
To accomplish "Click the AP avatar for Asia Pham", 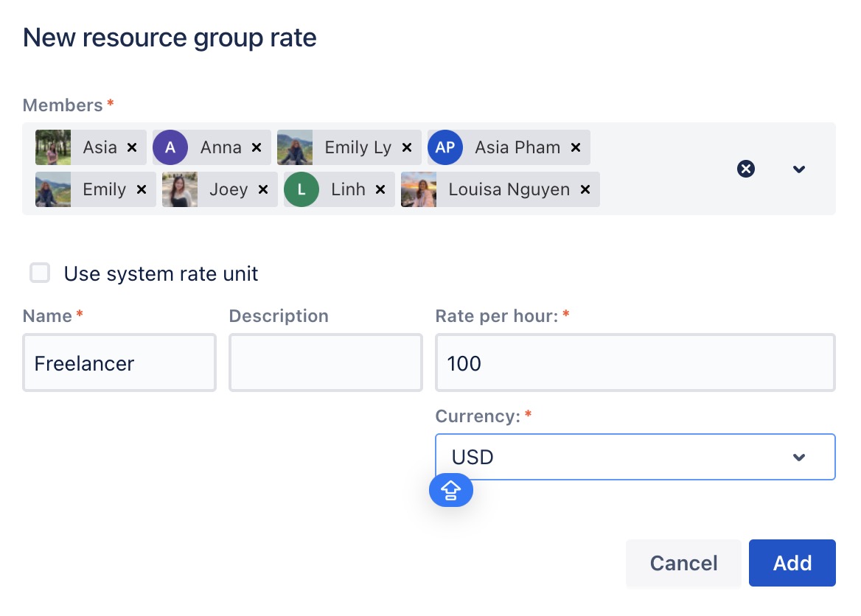I will (x=445, y=147).
